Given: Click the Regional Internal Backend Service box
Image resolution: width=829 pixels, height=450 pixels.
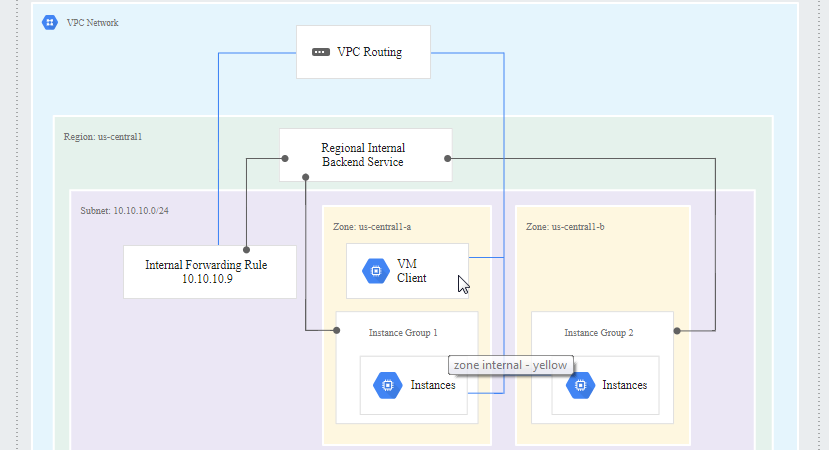Looking at the screenshot, I should point(366,155).
